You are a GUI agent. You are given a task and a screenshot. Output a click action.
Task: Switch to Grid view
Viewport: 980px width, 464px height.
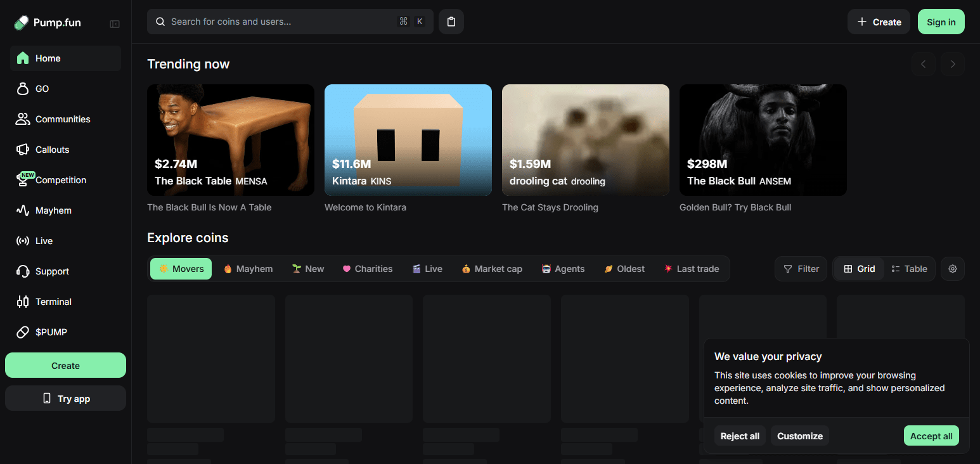[x=859, y=269]
